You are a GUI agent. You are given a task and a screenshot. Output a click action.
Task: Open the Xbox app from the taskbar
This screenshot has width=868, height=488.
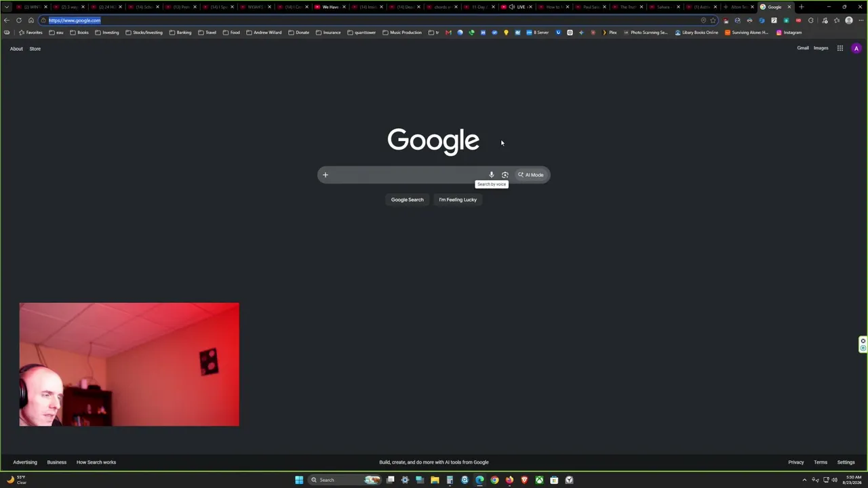(x=539, y=480)
